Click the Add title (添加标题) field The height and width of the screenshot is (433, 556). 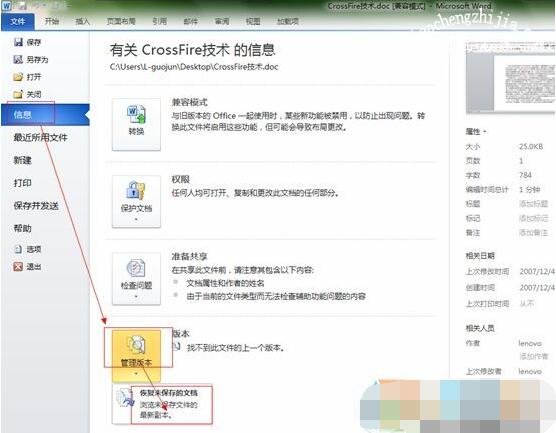(533, 204)
